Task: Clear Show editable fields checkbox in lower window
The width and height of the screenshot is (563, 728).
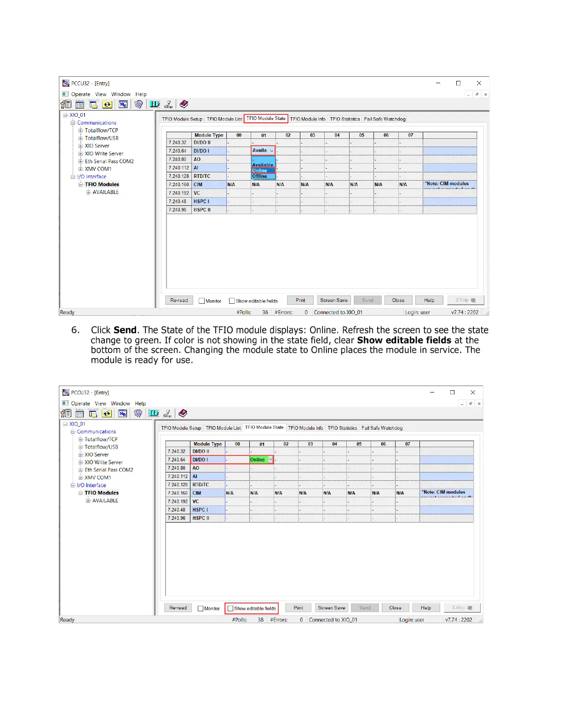Action: pos(230,609)
